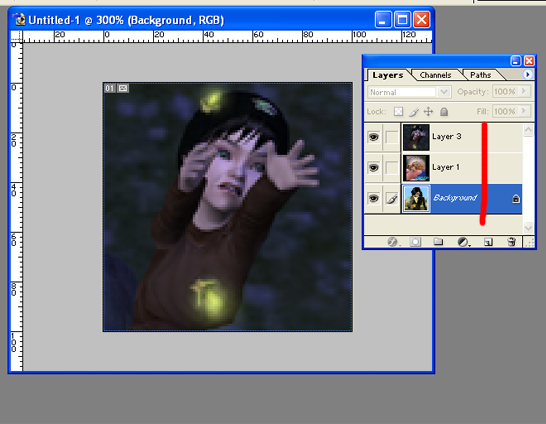546x424 pixels.
Task: Click Layers palette scroll up arrow
Action: (528, 130)
